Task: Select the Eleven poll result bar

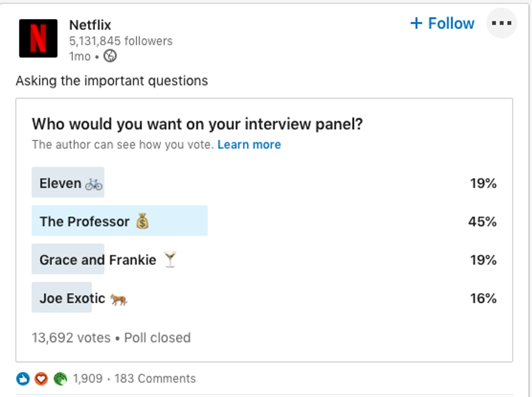Action: (x=264, y=183)
